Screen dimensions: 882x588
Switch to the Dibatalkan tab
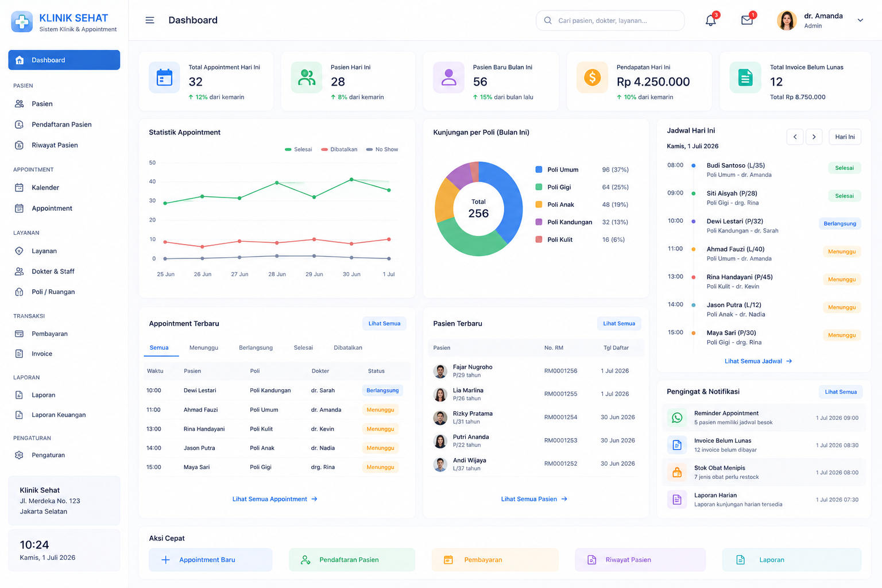click(348, 347)
